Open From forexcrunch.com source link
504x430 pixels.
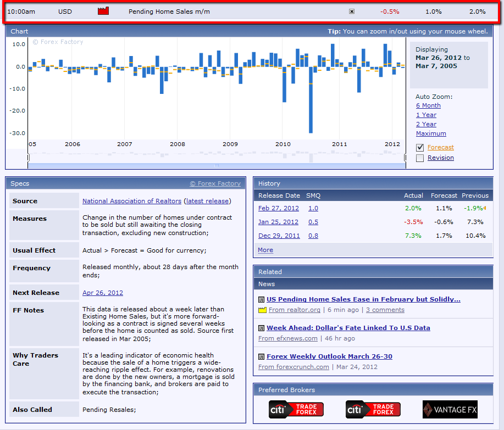pyautogui.click(x=293, y=367)
